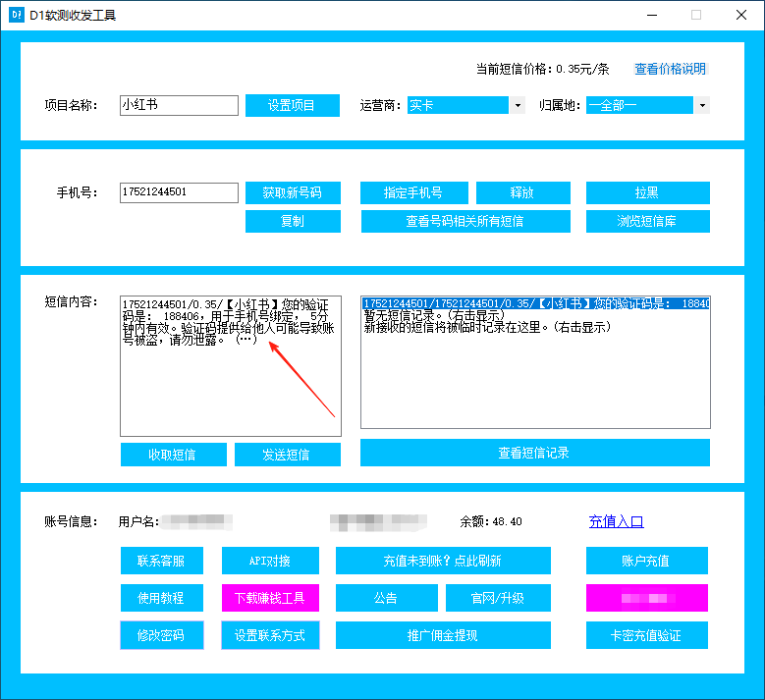Click 获取新号码 to get a number

tap(293, 192)
